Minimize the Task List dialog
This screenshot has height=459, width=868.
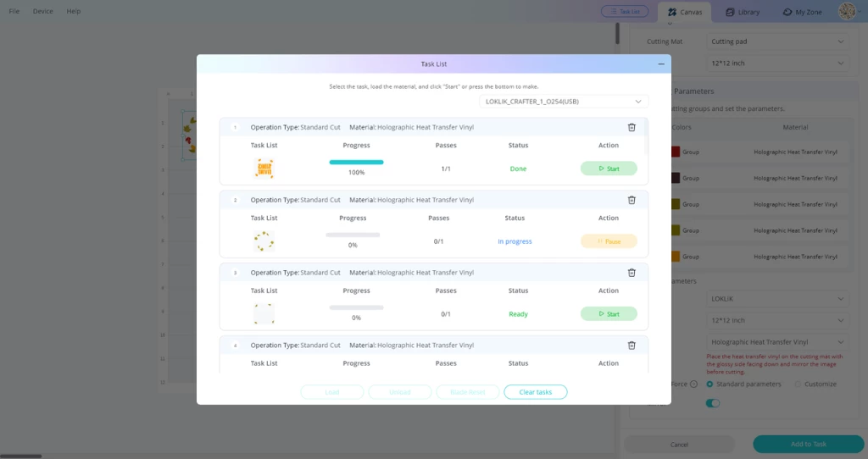point(661,64)
